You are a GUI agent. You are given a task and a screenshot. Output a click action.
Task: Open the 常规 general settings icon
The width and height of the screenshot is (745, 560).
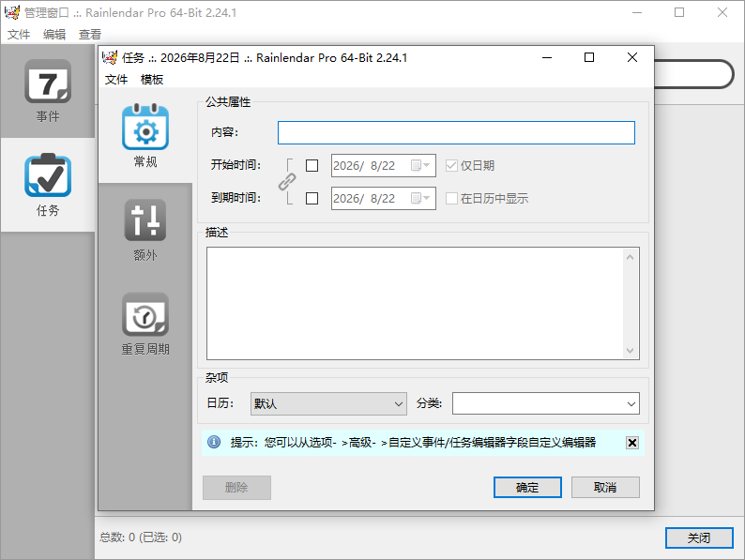click(x=144, y=127)
